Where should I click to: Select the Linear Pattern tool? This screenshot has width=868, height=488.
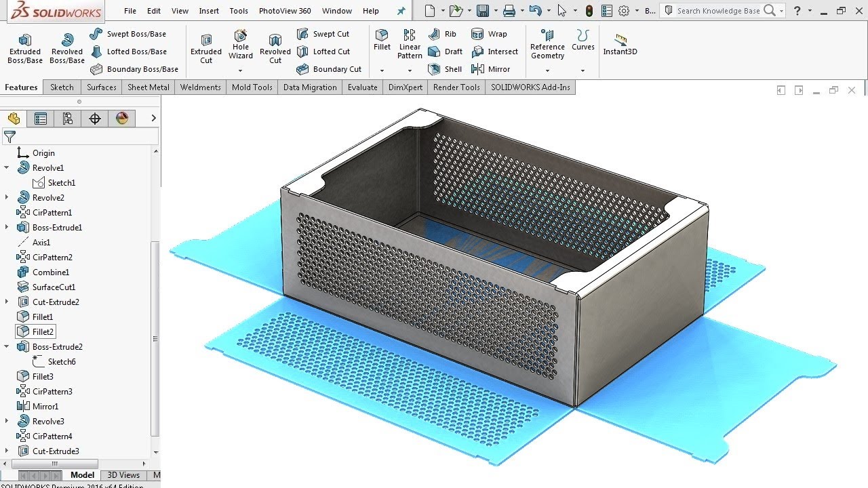click(410, 44)
